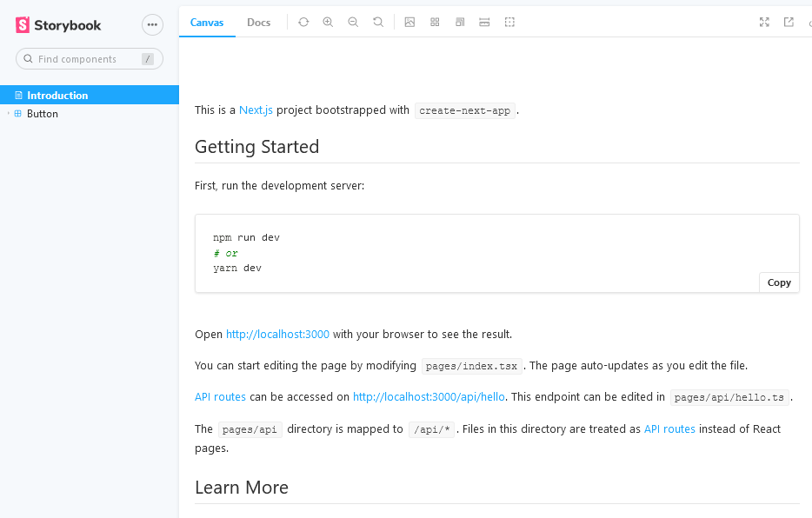This screenshot has height=518, width=812.
Task: Switch to the Docs tab
Action: click(x=258, y=23)
